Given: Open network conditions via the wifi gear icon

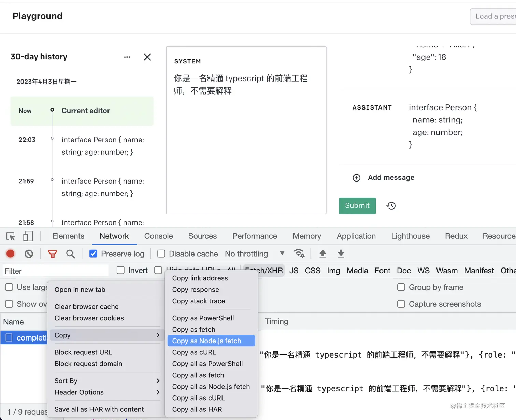Looking at the screenshot, I should coord(299,254).
